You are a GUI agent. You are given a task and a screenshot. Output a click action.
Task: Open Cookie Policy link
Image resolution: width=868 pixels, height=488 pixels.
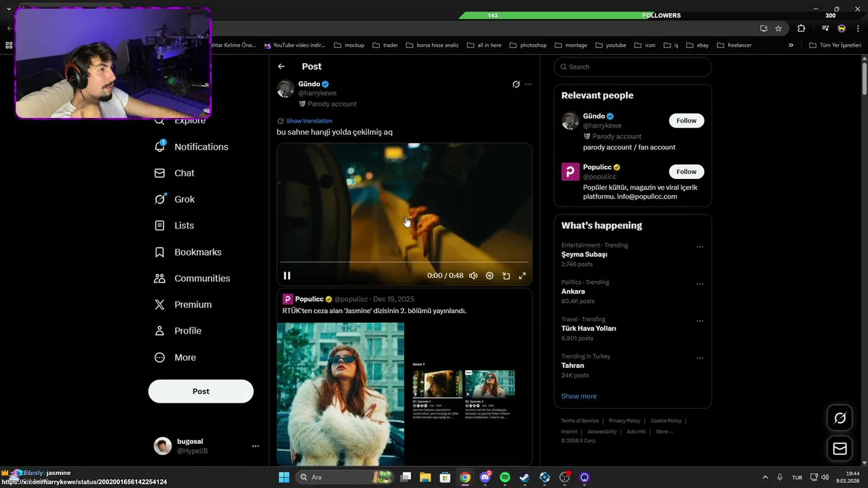[x=666, y=421]
